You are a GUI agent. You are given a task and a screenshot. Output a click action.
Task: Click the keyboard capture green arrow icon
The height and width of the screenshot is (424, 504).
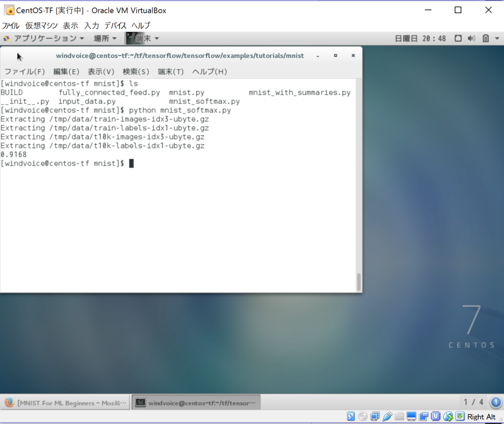pos(460,417)
